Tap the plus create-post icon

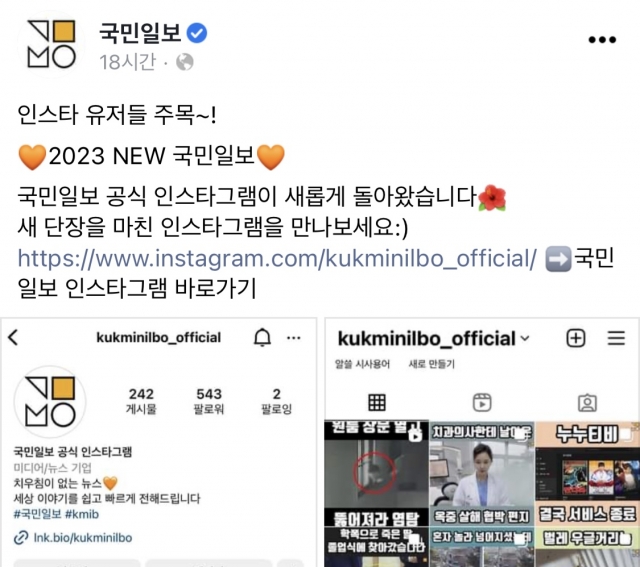coord(576,338)
